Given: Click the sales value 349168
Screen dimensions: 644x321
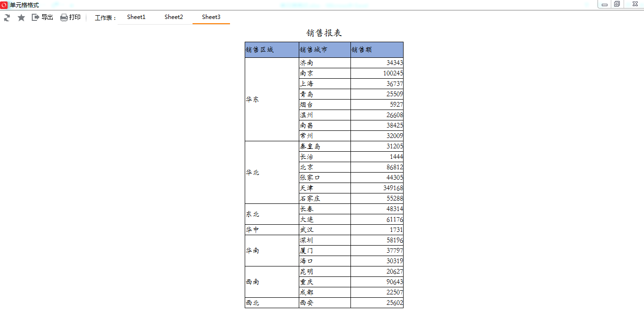Looking at the screenshot, I should [393, 188].
